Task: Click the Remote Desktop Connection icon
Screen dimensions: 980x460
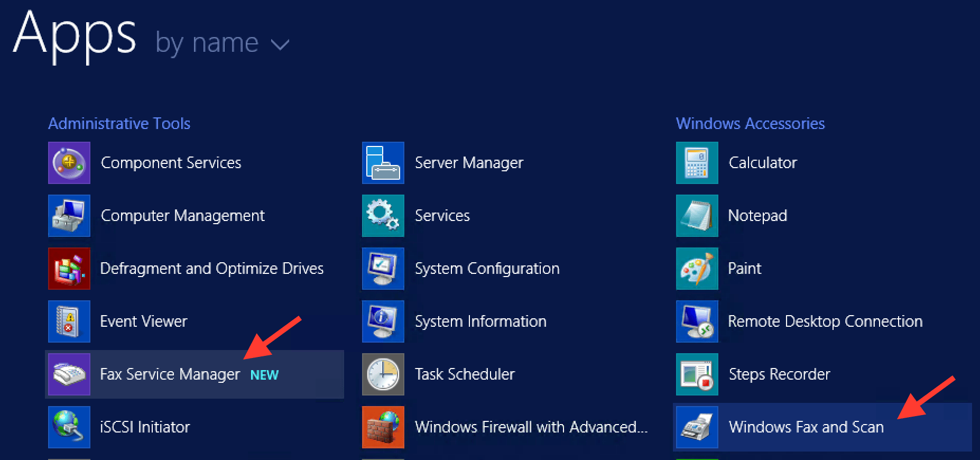Action: click(697, 321)
